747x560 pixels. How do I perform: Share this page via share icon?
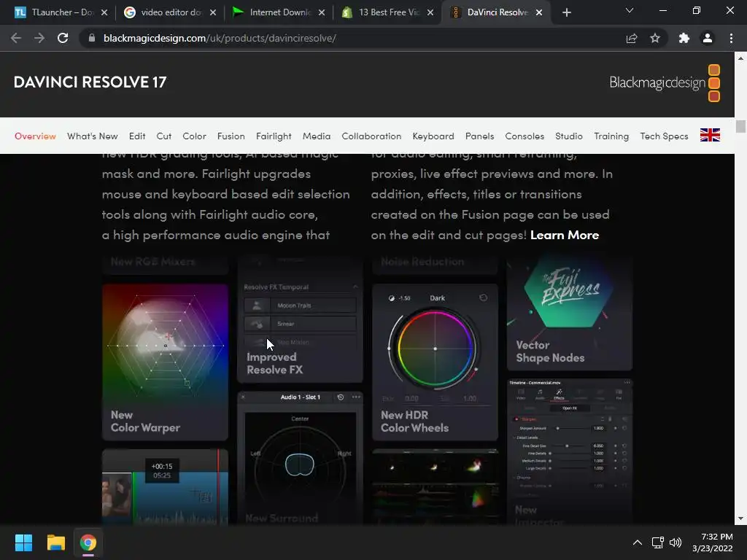[632, 38]
